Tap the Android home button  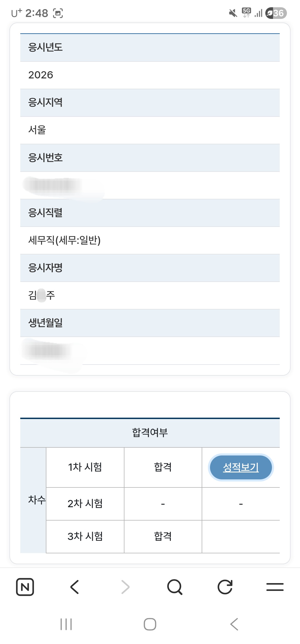click(150, 624)
